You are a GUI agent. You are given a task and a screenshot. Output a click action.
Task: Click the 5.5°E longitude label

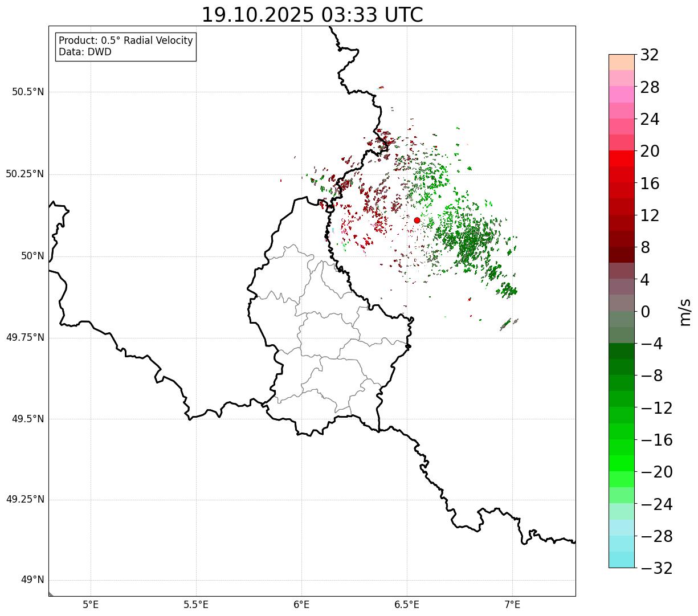click(x=196, y=604)
